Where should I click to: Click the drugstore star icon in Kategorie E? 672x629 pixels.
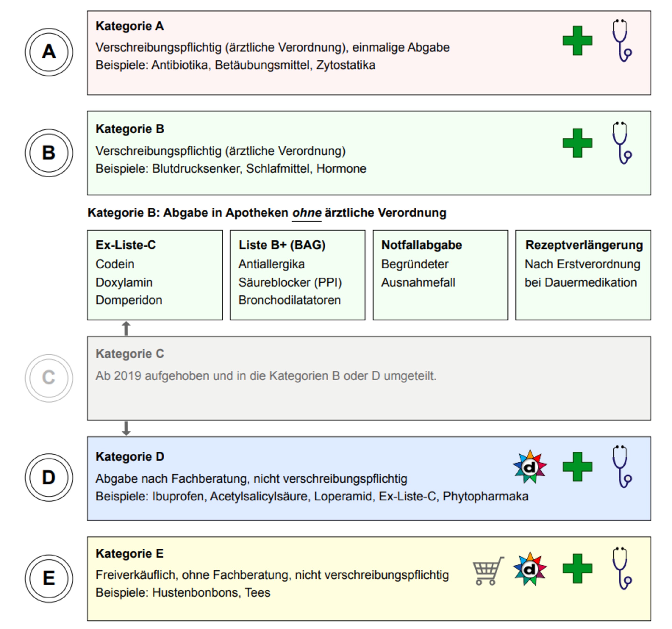tap(530, 569)
